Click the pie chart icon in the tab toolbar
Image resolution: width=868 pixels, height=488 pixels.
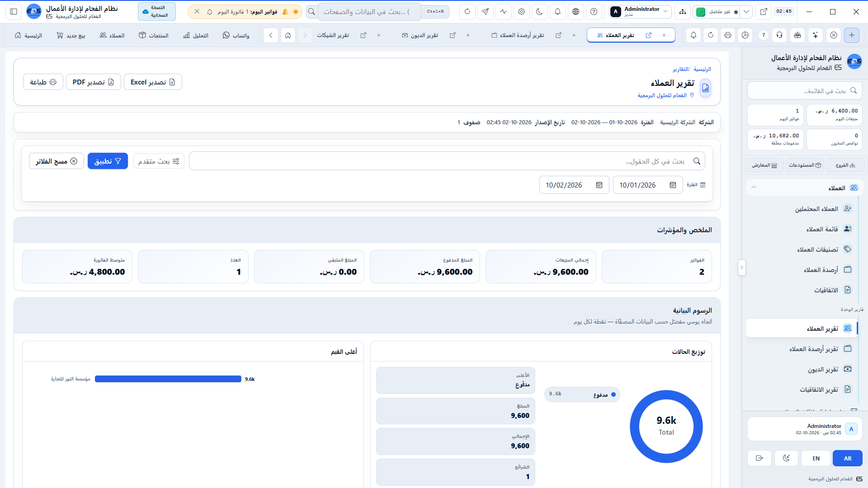pos(745,35)
